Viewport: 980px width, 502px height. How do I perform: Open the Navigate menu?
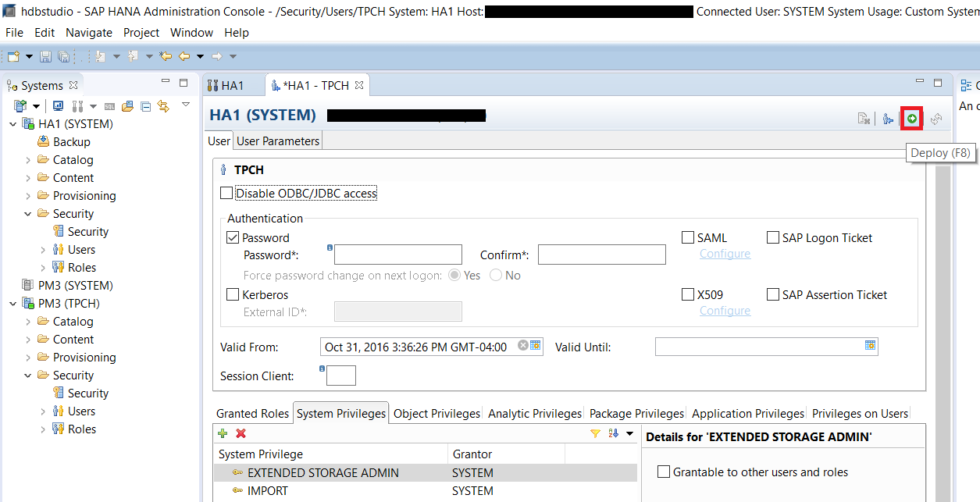click(89, 32)
